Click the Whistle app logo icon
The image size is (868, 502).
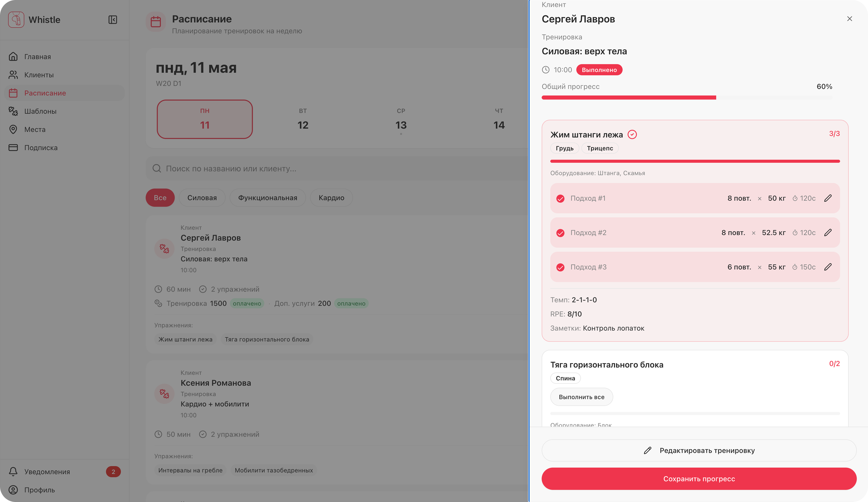coord(16,19)
